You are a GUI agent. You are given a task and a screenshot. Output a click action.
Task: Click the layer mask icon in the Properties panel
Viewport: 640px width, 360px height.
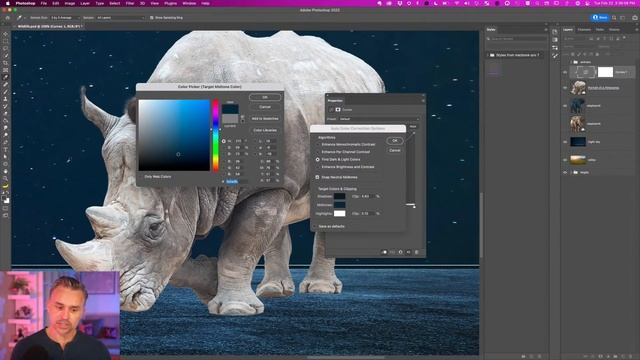(x=338, y=109)
